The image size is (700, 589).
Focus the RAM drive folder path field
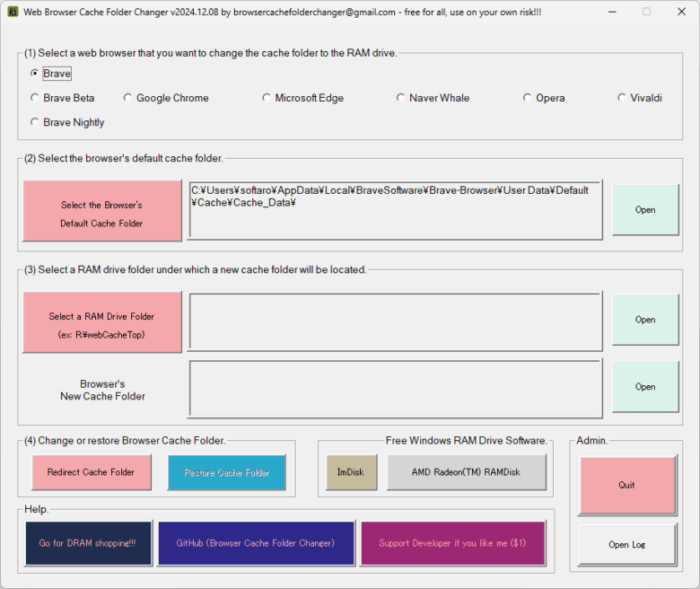point(395,321)
